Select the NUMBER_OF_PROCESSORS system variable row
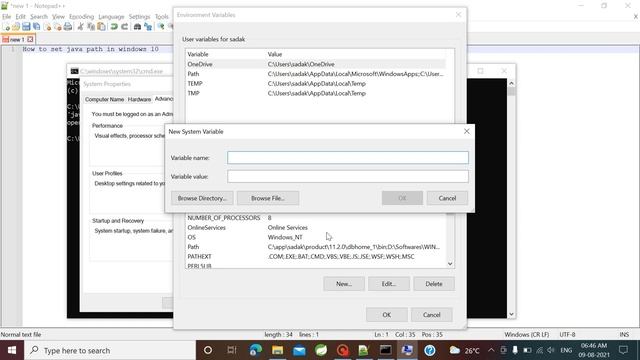Screen dimensions: 640x360 click(316, 218)
